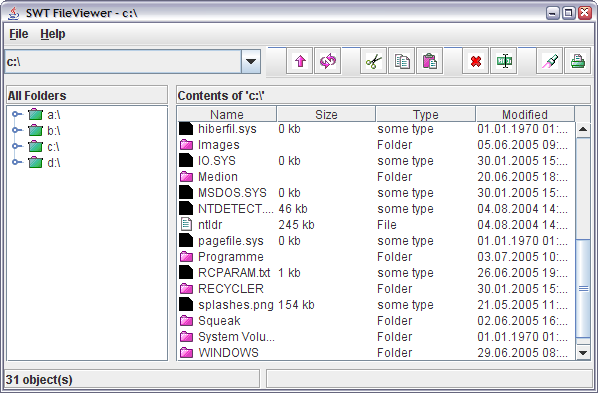Click the ntldr document icon
598x393 pixels.
point(186,224)
